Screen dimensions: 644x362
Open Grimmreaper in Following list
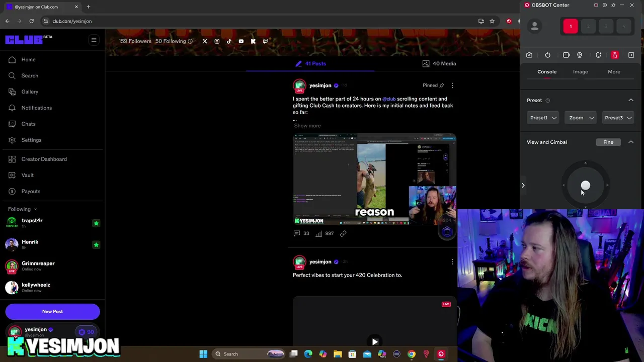click(52, 266)
